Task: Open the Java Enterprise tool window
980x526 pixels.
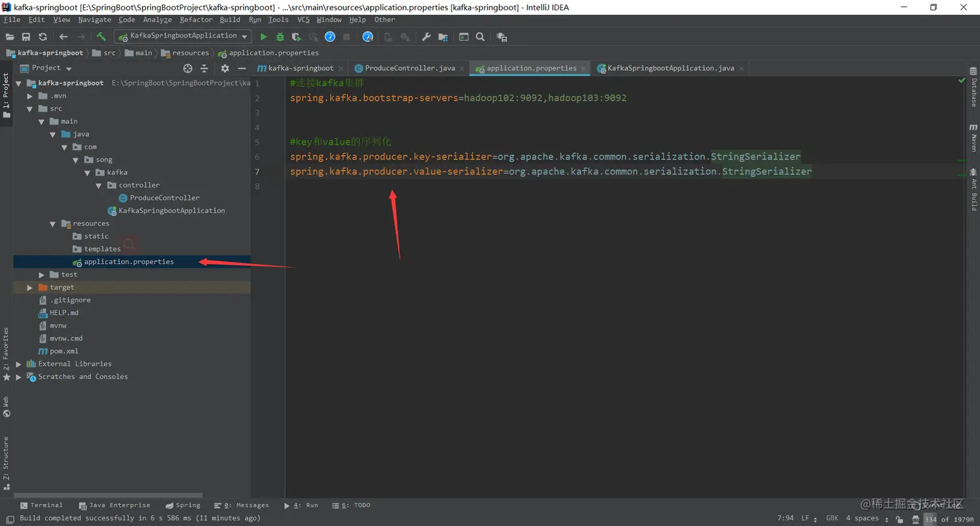Action: pos(114,505)
